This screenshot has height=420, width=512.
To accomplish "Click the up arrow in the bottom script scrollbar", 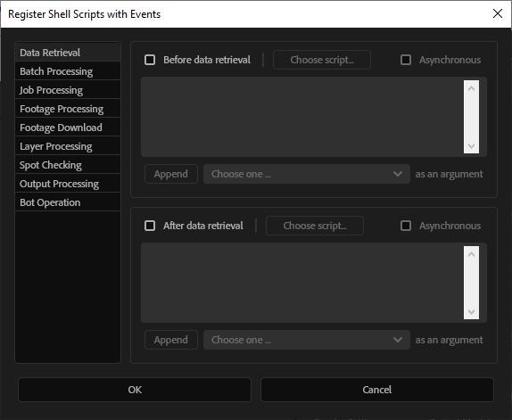I will (471, 254).
